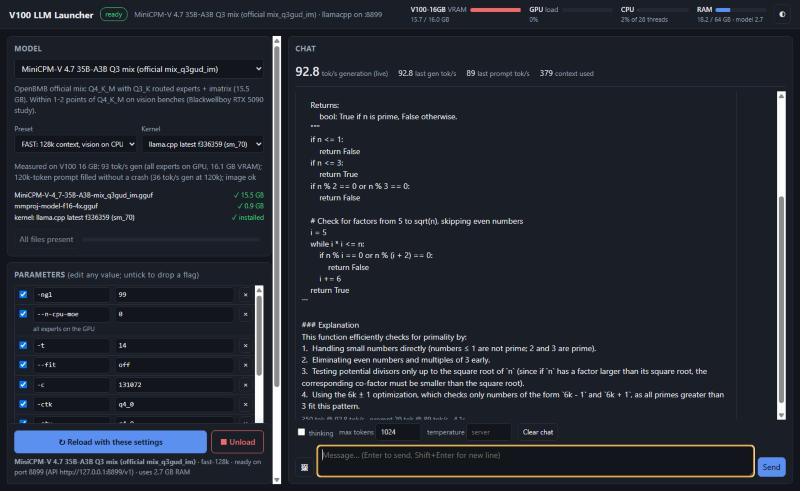The image size is (800, 491).
Task: Click the image attach icon beside message box
Action: click(x=305, y=467)
